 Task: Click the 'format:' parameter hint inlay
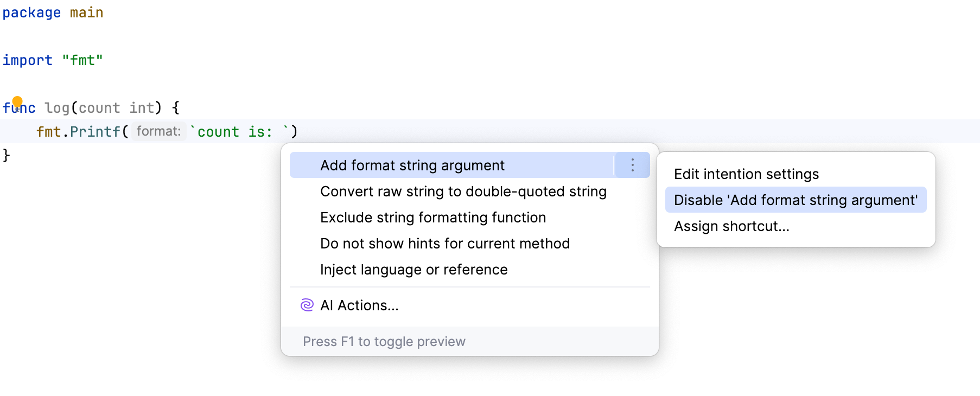click(158, 131)
